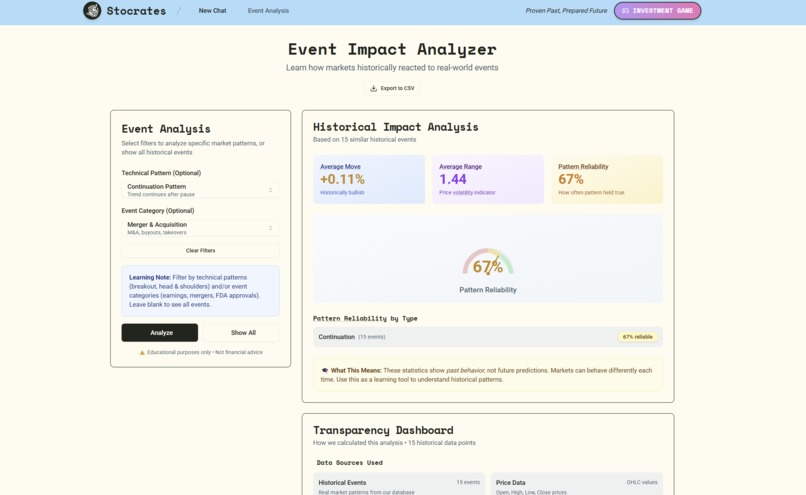Launch the Investment Game button

657,10
